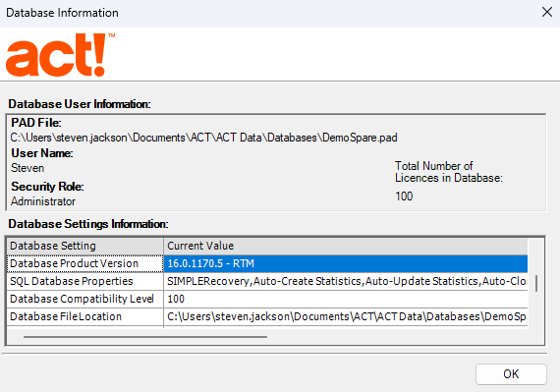
Task: Select the Database Compatibility Level row label
Action: [x=85, y=299]
